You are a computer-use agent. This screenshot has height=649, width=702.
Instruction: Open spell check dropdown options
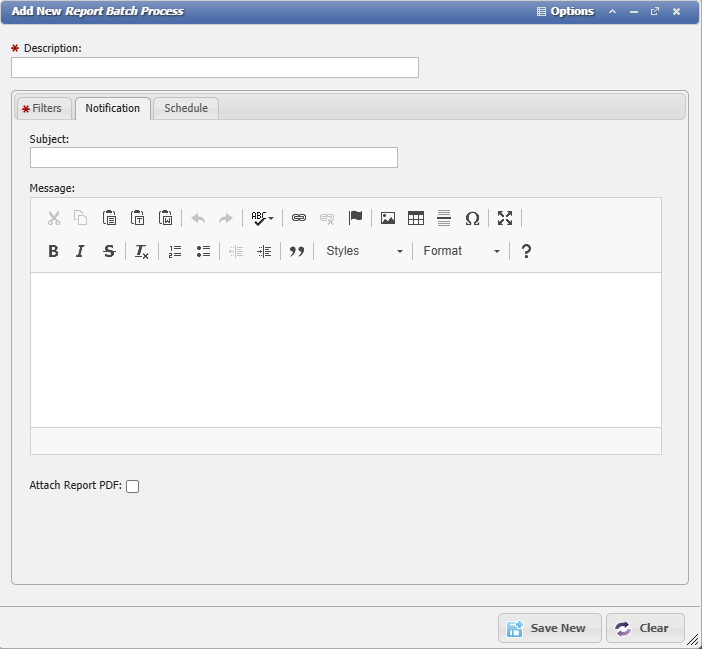(x=263, y=218)
